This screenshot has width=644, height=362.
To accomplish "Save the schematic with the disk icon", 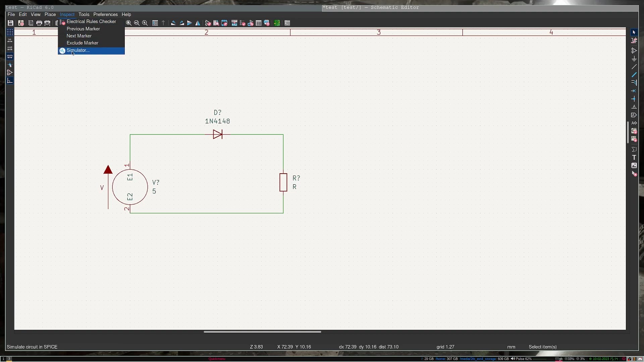I will pos(10,23).
